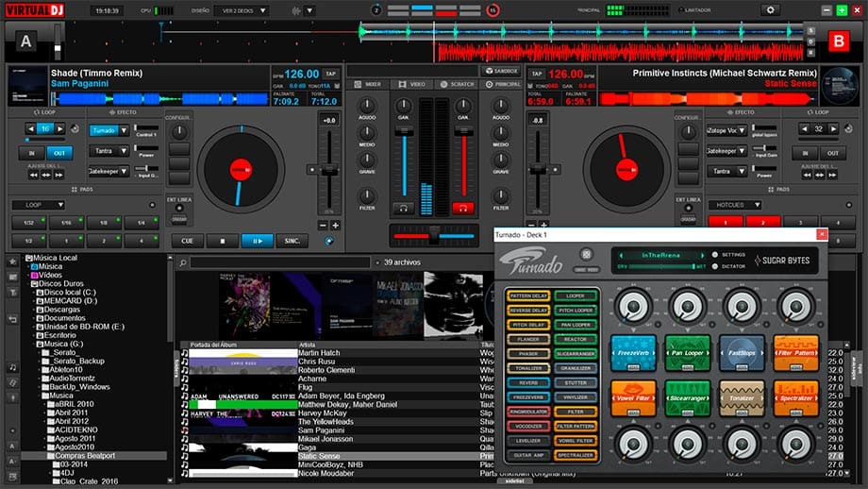Image resolution: width=868 pixels, height=489 pixels.
Task: Click deck B TAP tempo button
Action: tap(537, 74)
